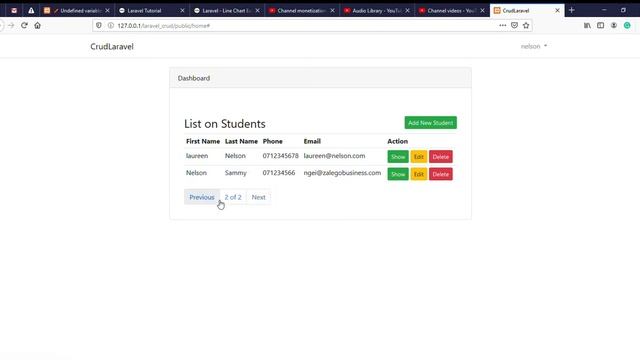The height and width of the screenshot is (360, 640).
Task: Close the Audio Library tab
Action: (408, 11)
